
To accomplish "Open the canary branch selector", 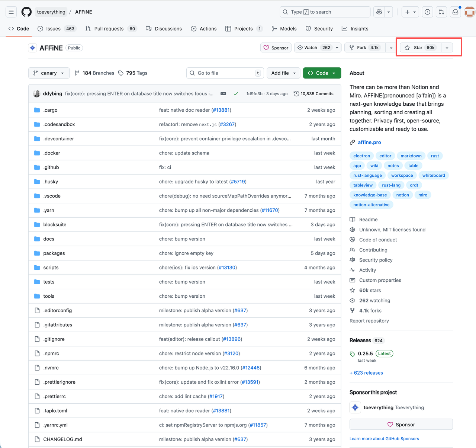I will point(49,73).
